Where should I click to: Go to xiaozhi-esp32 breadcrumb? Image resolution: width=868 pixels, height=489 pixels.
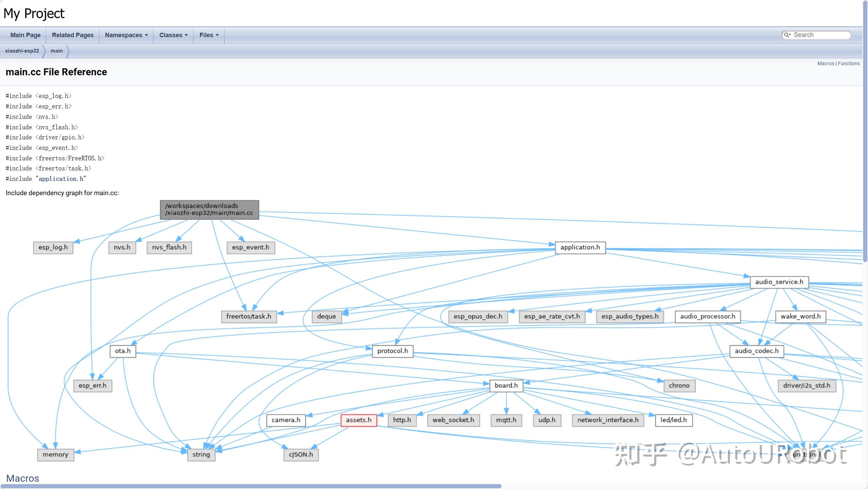point(22,51)
